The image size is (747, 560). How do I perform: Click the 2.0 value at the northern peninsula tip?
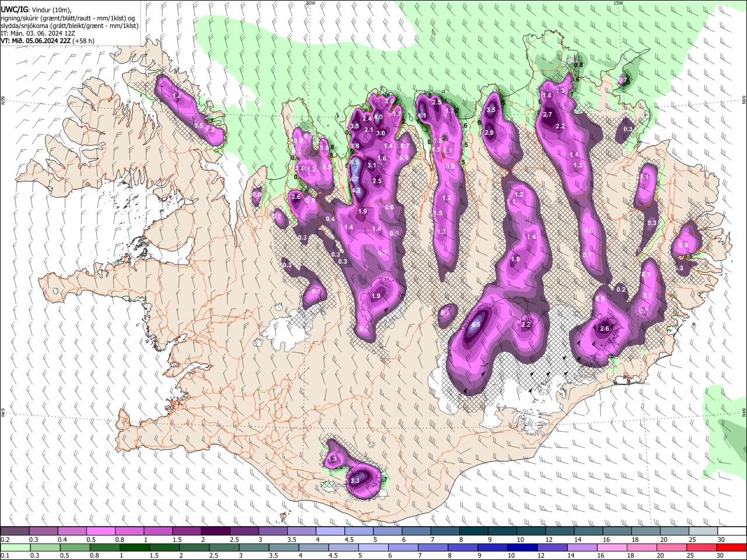389,101
